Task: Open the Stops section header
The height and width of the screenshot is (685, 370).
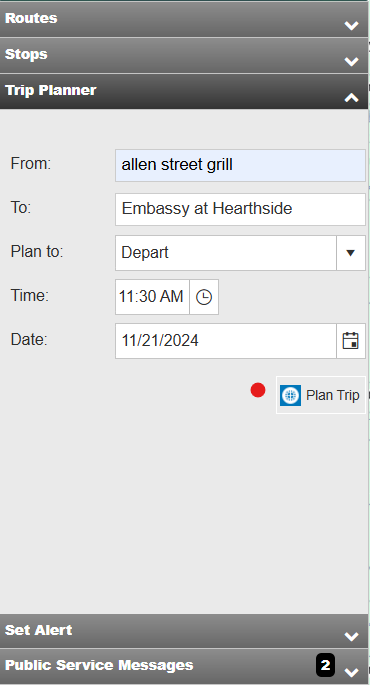Action: 184,55
